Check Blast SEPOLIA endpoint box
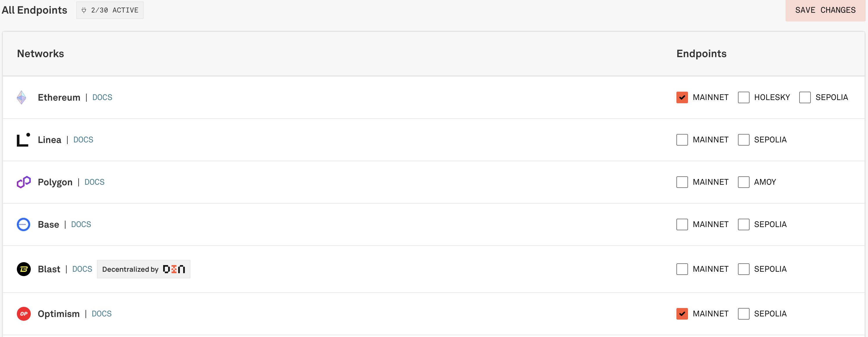Viewport: 868px width, 337px height. (743, 269)
